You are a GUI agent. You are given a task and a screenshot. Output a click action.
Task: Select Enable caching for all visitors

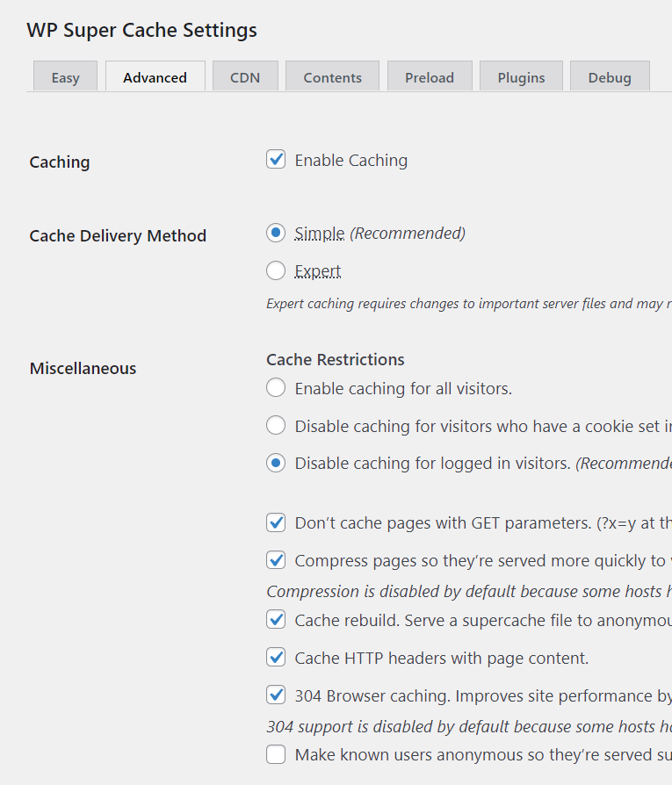pos(276,387)
